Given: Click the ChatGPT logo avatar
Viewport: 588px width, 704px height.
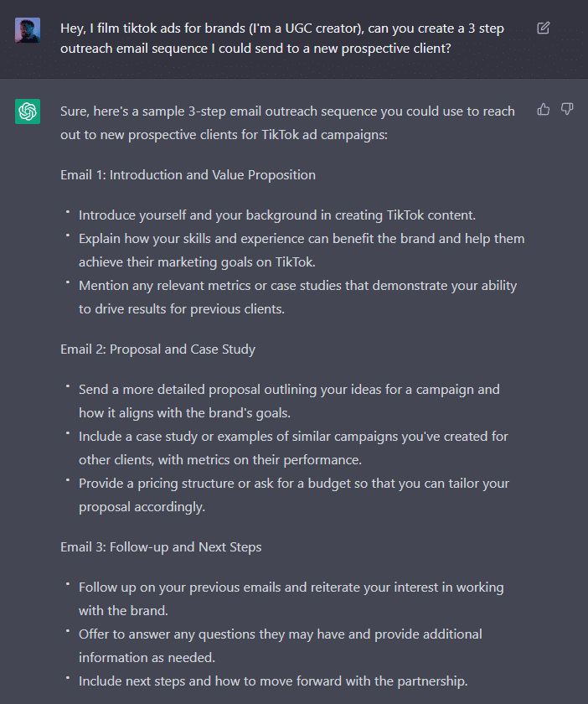Looking at the screenshot, I should (28, 111).
